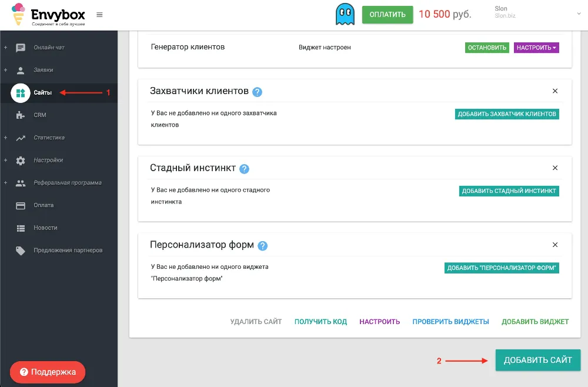
Task: Expand the Заявки plus sign
Action: pyautogui.click(x=6, y=70)
